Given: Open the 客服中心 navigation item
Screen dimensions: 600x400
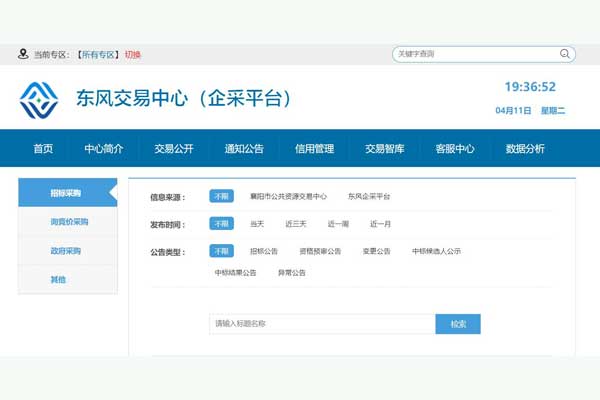Looking at the screenshot, I should coord(455,149).
